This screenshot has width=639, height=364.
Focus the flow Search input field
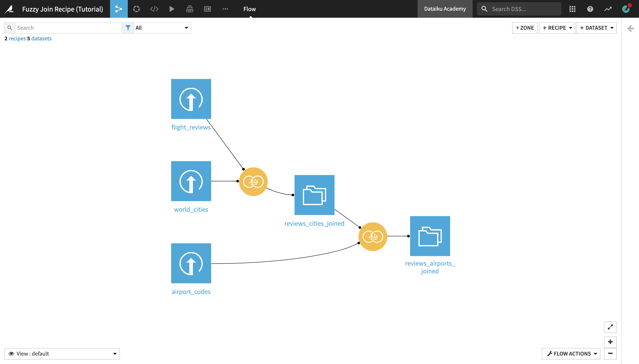(68, 28)
